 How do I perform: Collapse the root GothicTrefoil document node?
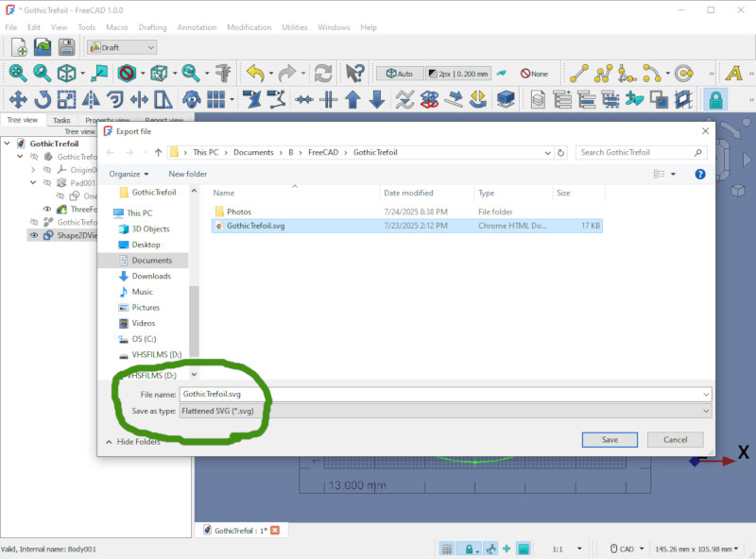click(x=8, y=144)
